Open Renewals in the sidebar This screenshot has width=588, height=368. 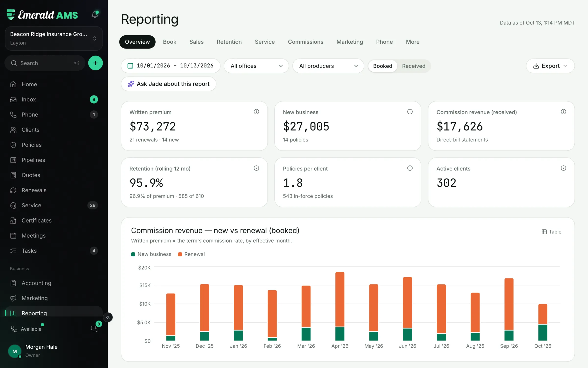[54, 190]
